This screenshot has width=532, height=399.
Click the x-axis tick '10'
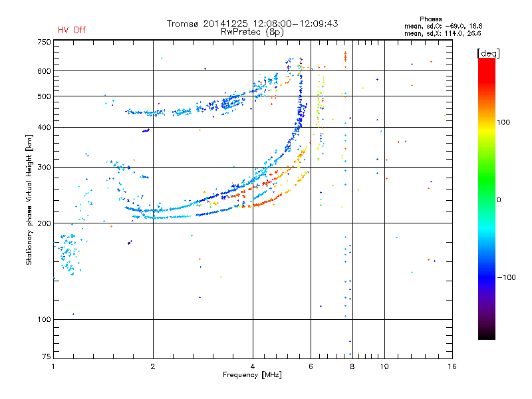point(384,366)
